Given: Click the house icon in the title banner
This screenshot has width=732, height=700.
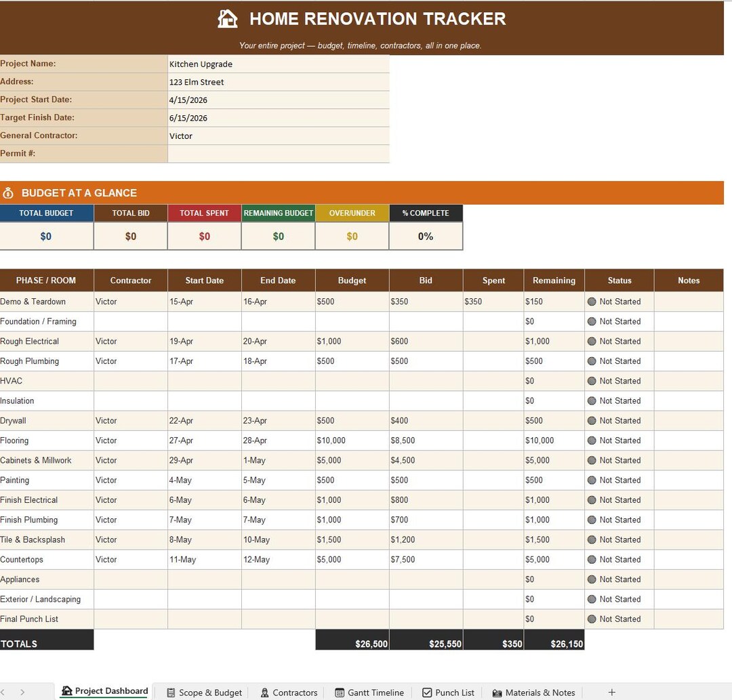Looking at the screenshot, I should pyautogui.click(x=227, y=19).
